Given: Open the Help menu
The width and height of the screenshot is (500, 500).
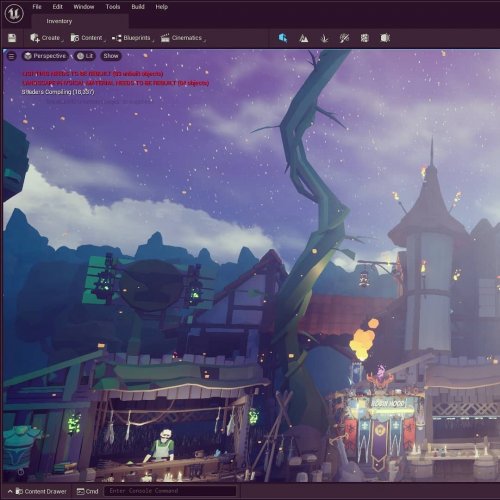Looking at the screenshot, I should click(161, 7).
